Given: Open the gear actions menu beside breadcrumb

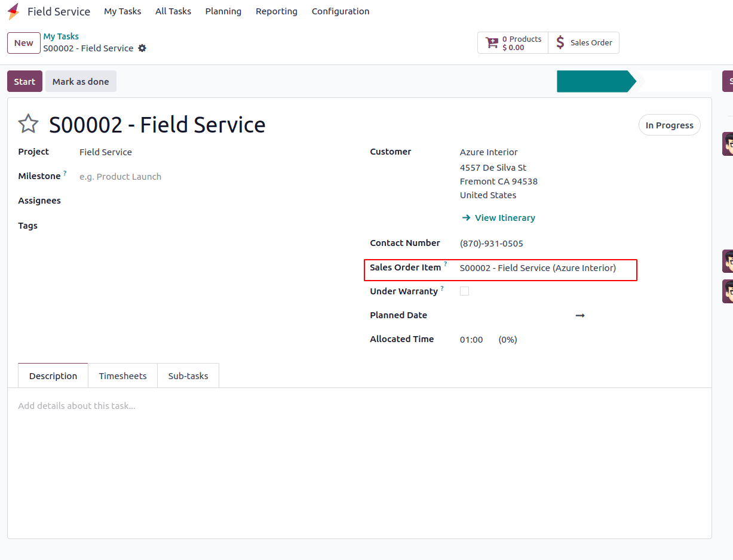Looking at the screenshot, I should (142, 48).
